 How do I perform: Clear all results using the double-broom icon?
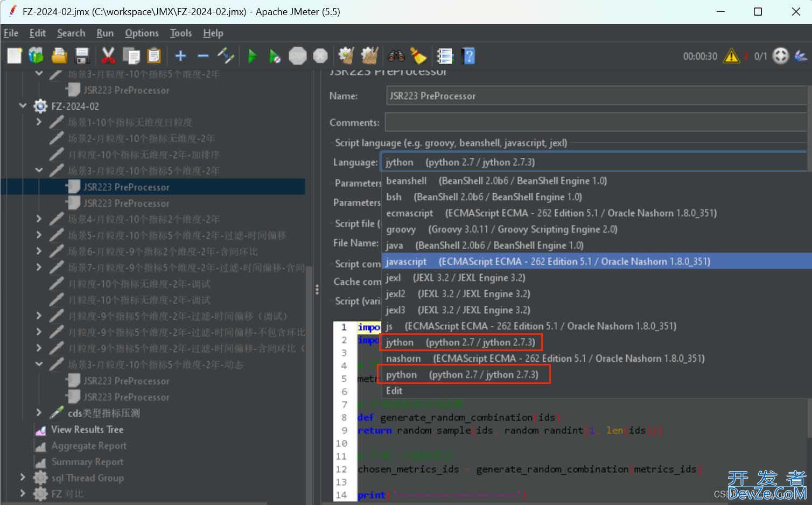(369, 55)
